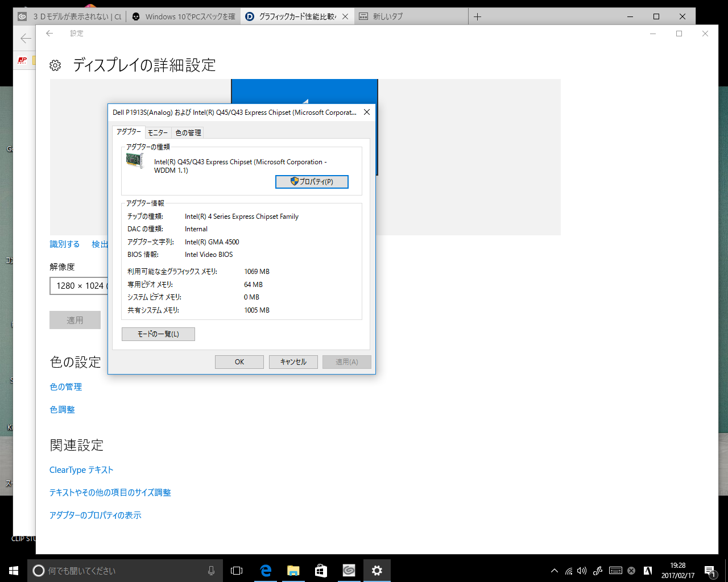This screenshot has width=728, height=582.
Task: Open the Clip Studio taskbar icon
Action: tap(349, 571)
